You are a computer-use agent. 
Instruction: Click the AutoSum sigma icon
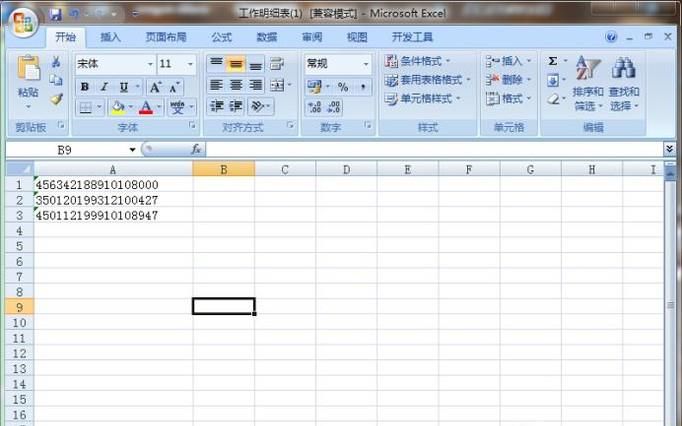pyautogui.click(x=553, y=61)
